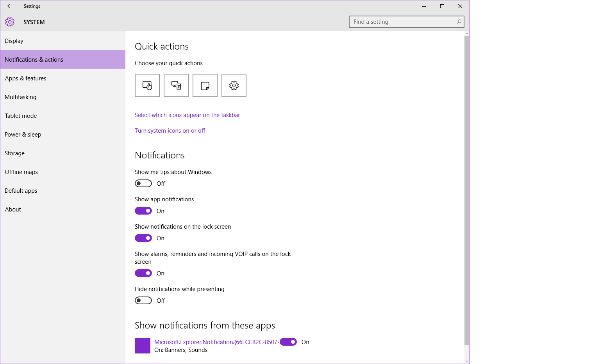Click the back arrow in title bar

(10, 6)
